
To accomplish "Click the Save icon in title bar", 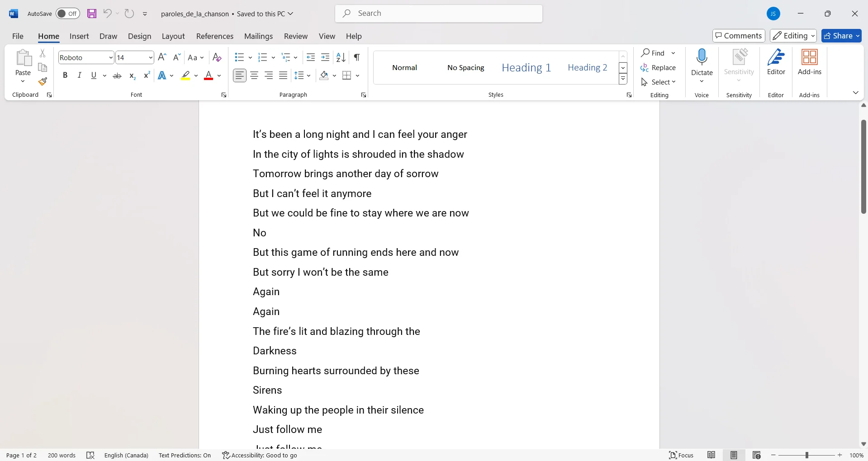I will 92,14.
